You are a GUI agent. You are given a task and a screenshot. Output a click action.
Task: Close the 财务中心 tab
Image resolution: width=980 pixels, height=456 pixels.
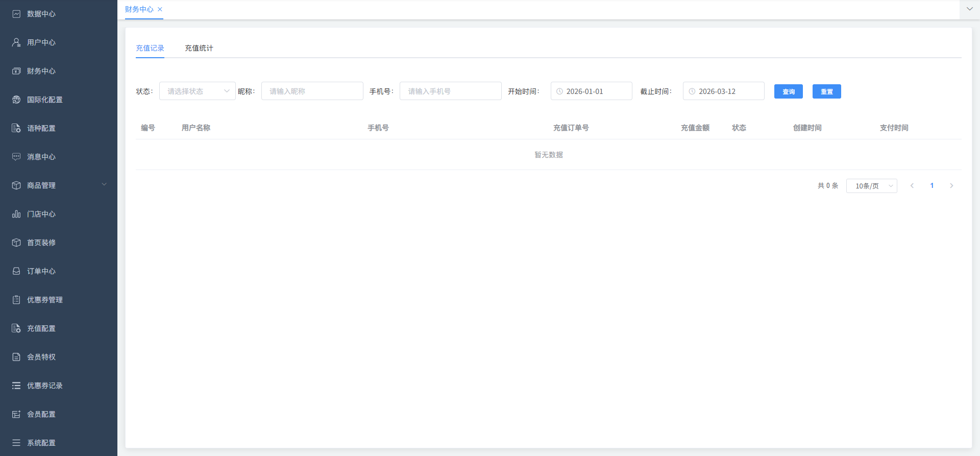[x=160, y=9]
